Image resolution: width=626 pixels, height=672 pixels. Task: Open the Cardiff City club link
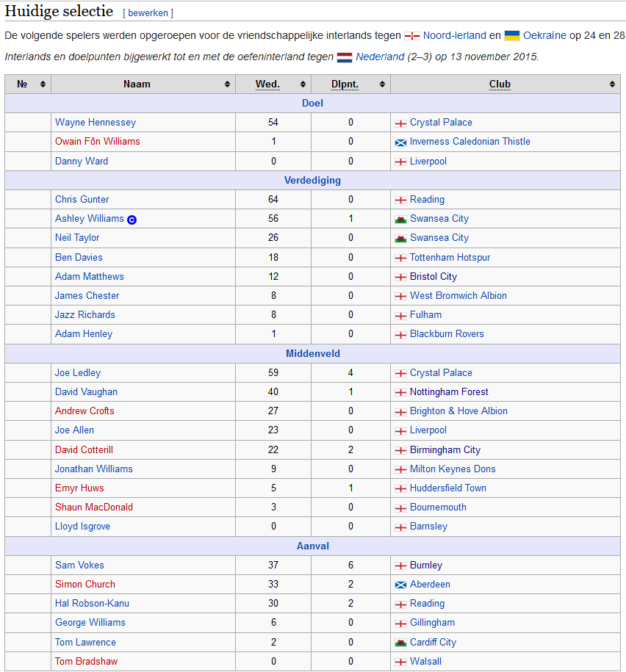[x=433, y=643]
